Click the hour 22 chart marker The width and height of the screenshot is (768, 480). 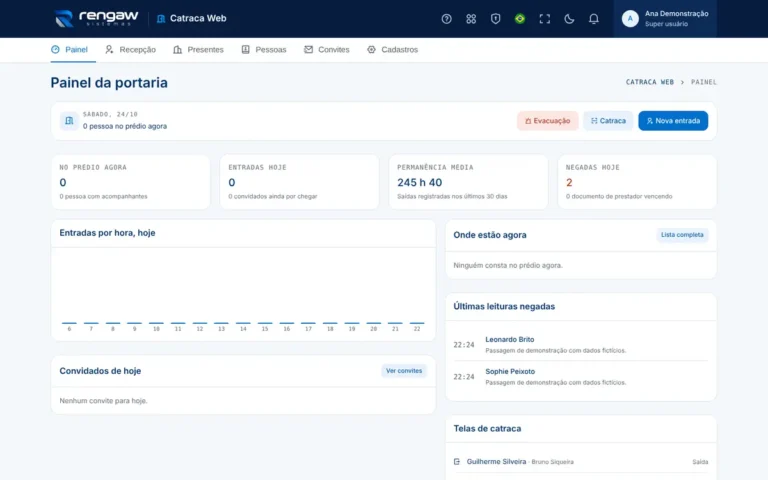tap(417, 323)
